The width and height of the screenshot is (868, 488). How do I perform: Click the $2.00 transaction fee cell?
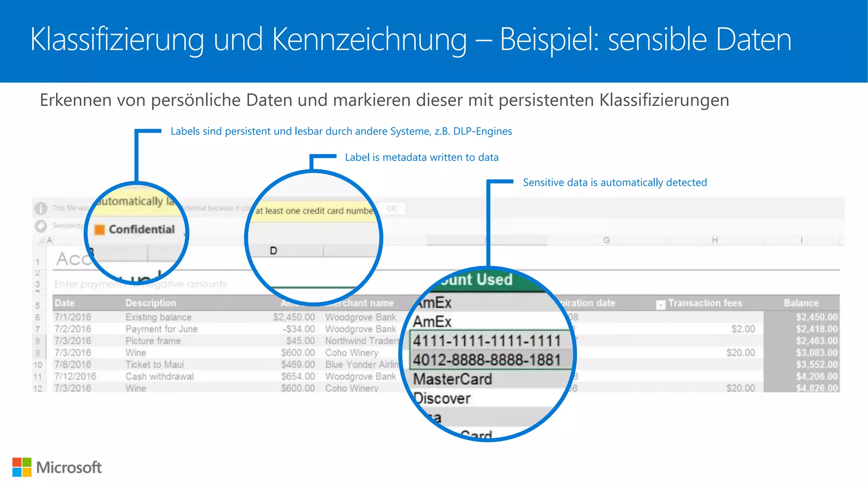point(743,329)
